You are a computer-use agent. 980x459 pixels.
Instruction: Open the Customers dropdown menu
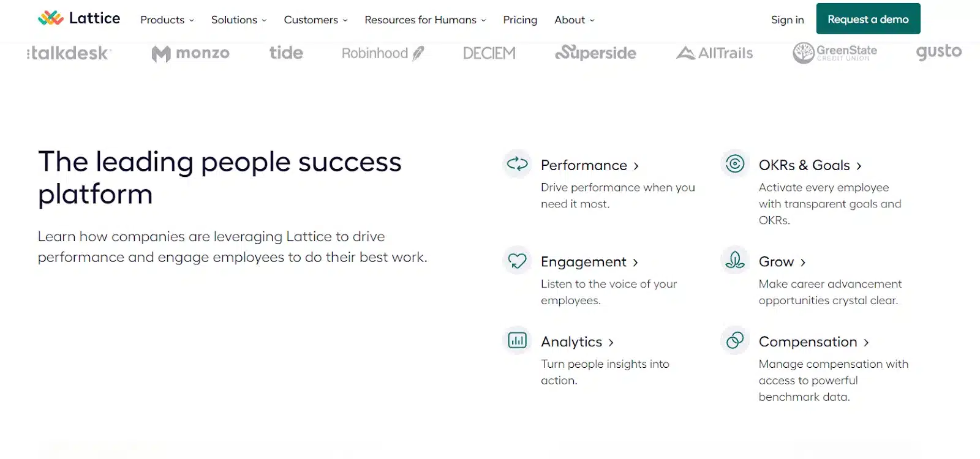click(x=315, y=20)
